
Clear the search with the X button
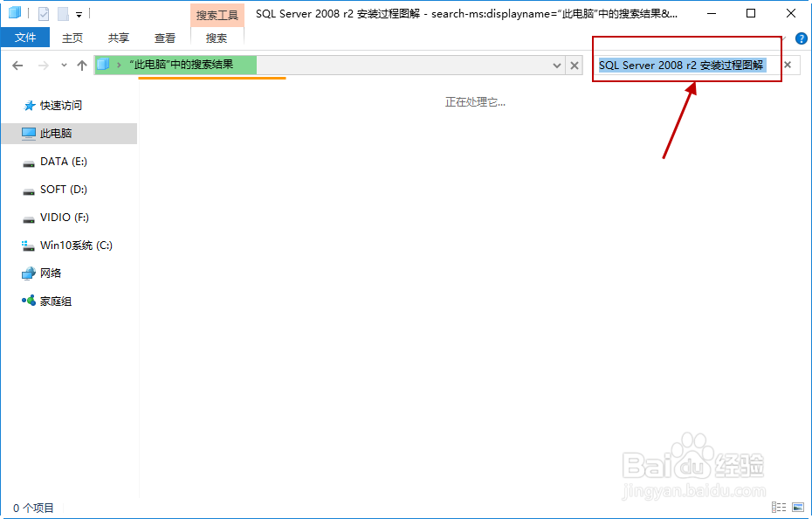788,65
